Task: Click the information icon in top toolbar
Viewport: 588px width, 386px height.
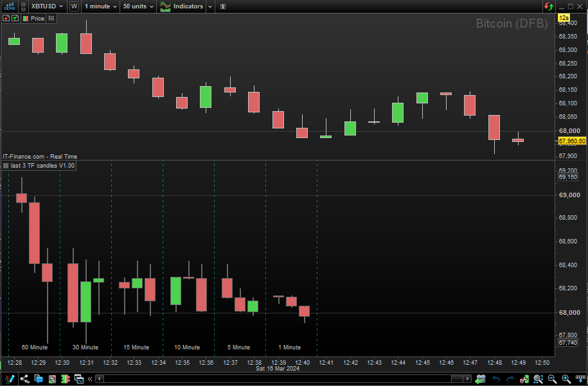Action: tap(223, 6)
